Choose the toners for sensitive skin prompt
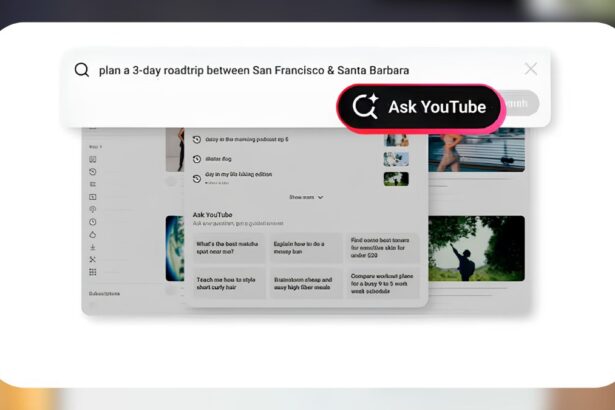615x410 pixels. pyautogui.click(x=382, y=248)
